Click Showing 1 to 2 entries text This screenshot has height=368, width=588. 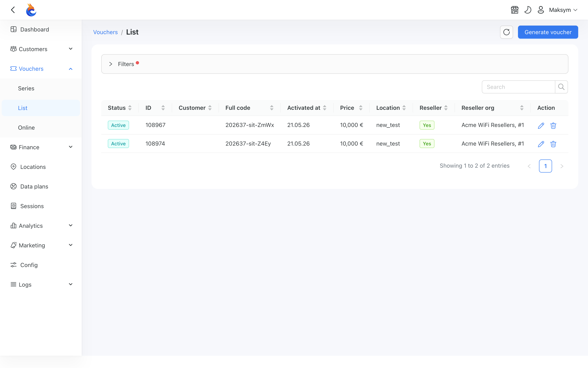[x=474, y=166]
